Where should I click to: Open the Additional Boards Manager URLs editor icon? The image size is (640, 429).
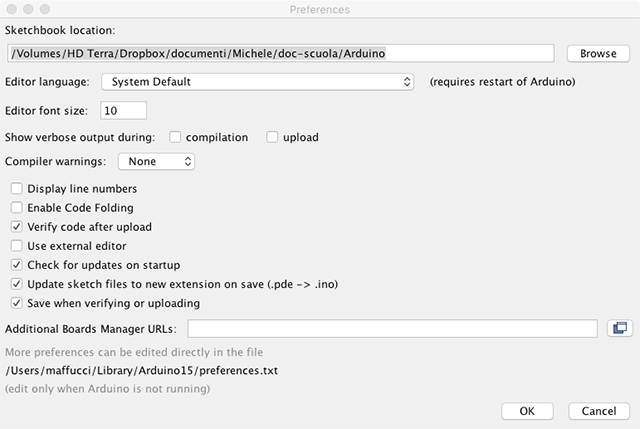618,328
